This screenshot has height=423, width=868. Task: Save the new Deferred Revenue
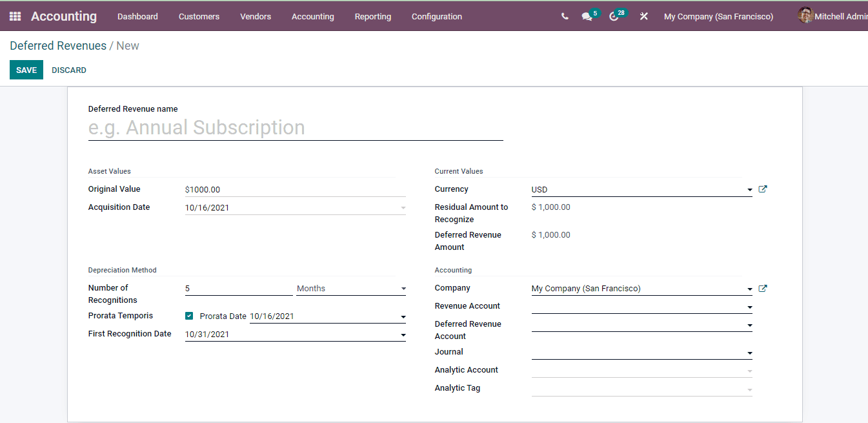tap(26, 70)
